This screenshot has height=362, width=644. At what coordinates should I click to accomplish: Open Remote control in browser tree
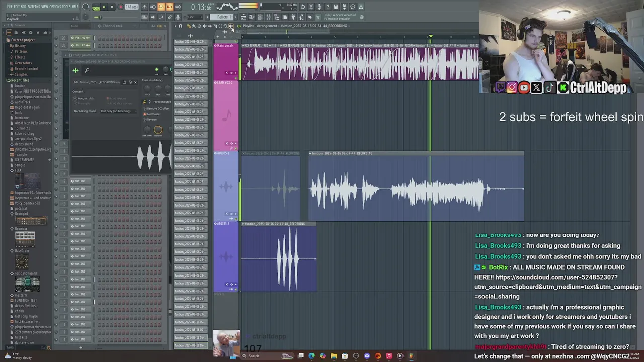(x=26, y=69)
